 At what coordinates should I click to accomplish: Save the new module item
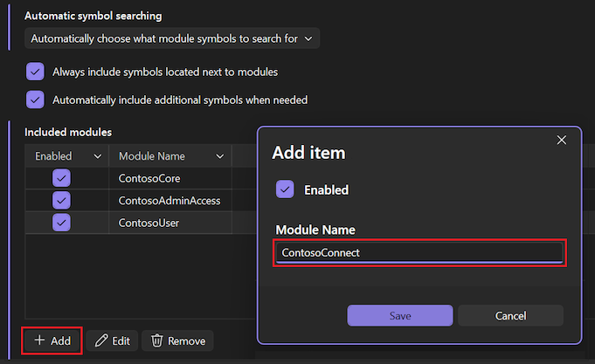point(399,315)
